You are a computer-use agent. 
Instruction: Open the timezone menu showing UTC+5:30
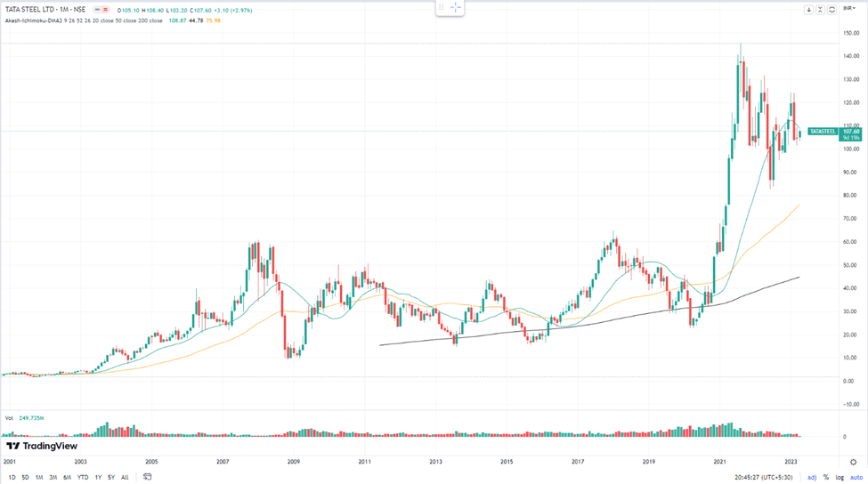(x=764, y=477)
